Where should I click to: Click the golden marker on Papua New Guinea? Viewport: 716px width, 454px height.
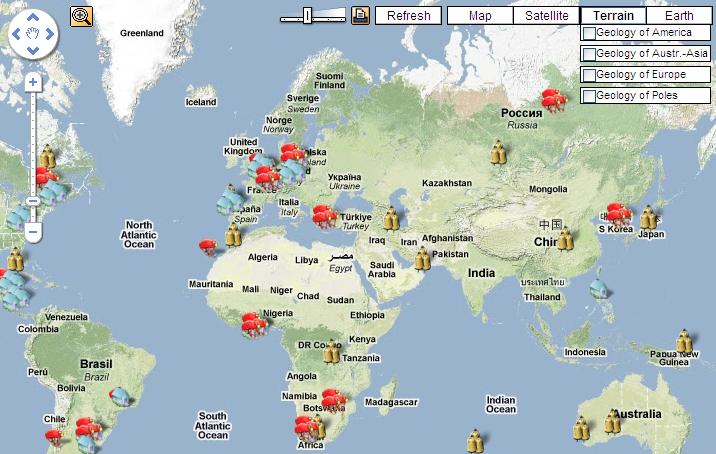[684, 340]
